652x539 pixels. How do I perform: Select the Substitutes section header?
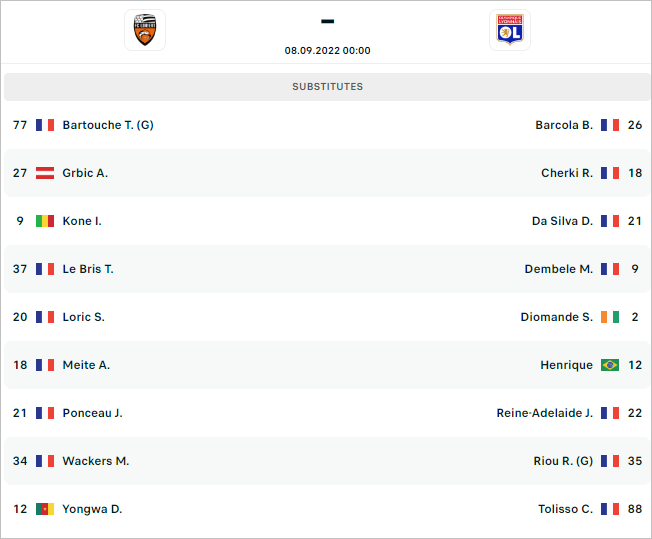[327, 87]
